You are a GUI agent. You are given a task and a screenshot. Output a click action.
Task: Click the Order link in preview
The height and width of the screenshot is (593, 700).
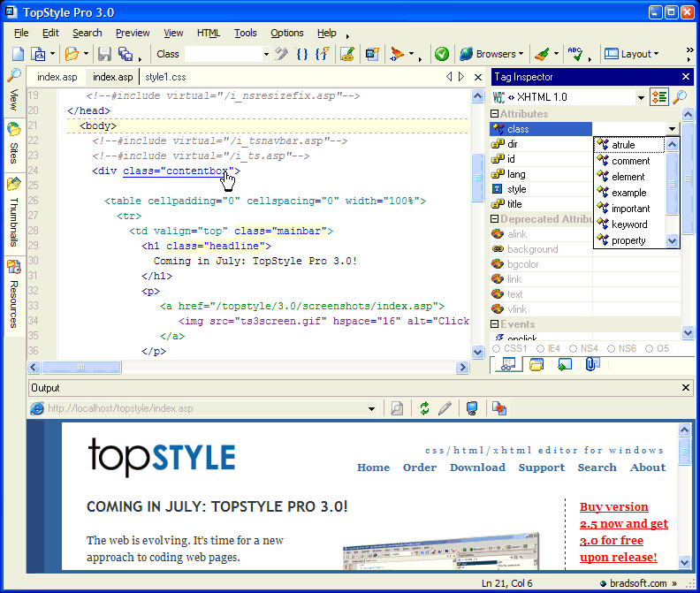tap(420, 468)
